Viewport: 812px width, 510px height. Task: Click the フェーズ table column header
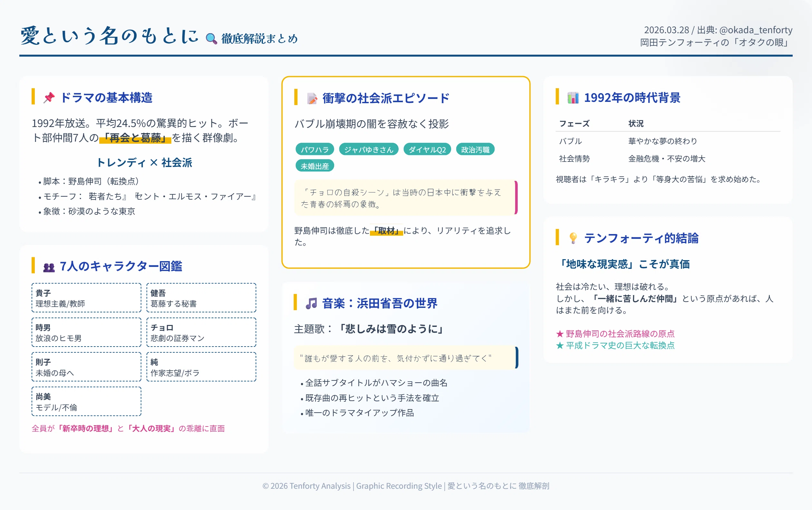coord(574,123)
